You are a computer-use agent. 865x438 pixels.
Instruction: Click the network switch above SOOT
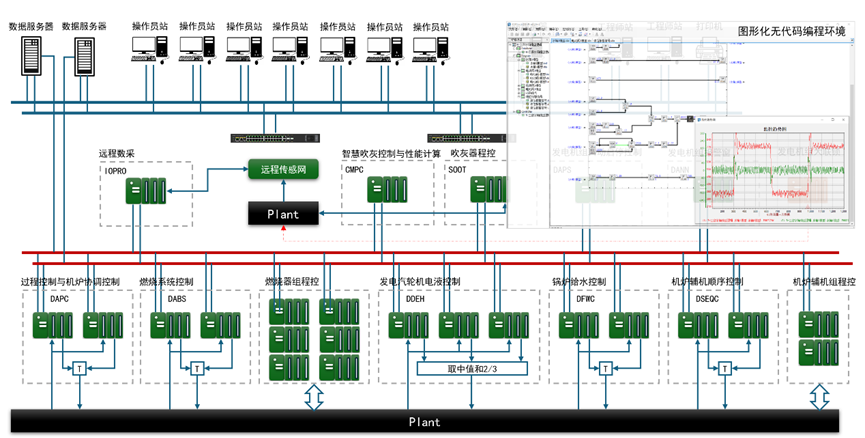[x=463, y=138]
